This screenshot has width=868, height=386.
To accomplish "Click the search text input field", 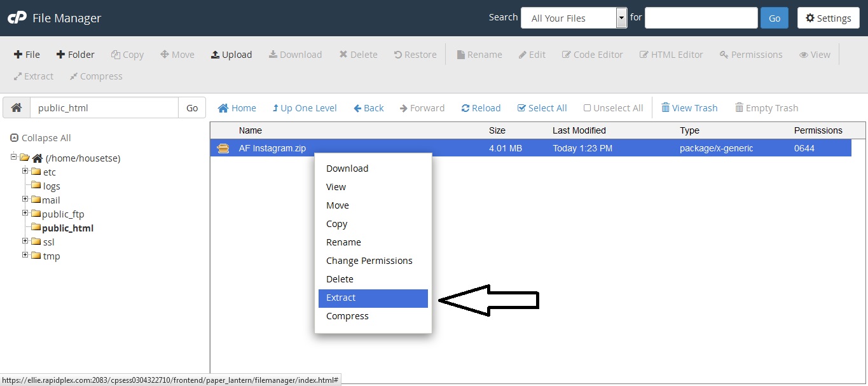I will pos(701,17).
